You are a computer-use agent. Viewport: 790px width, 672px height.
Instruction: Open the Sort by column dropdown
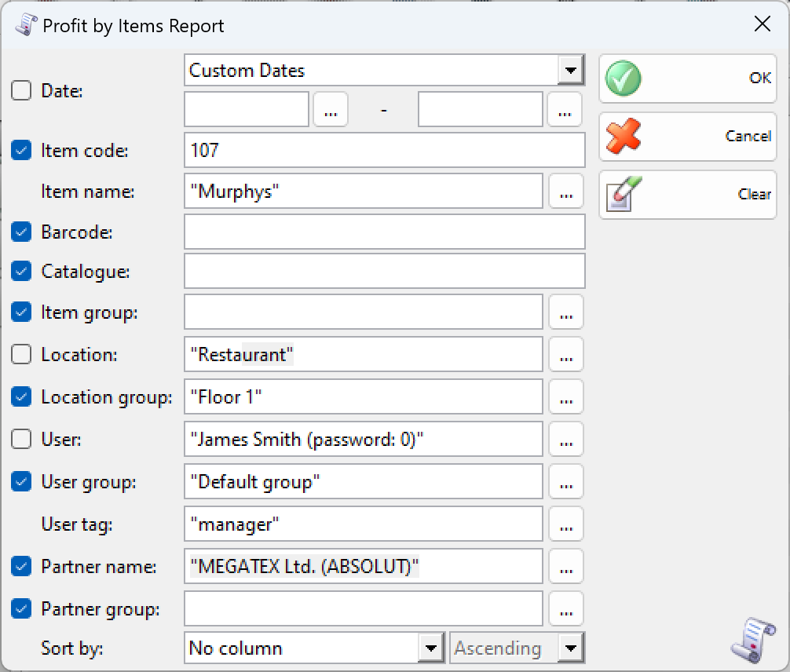pos(431,648)
